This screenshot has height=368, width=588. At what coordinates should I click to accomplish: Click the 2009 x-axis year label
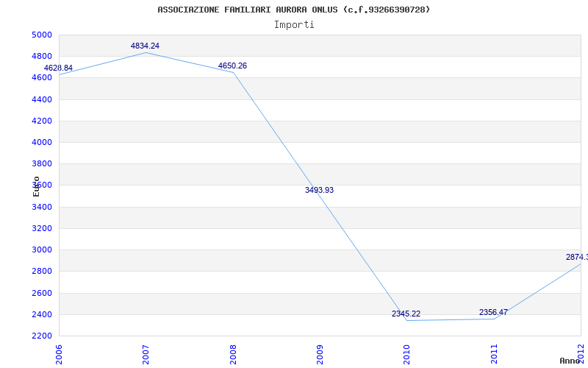point(320,355)
